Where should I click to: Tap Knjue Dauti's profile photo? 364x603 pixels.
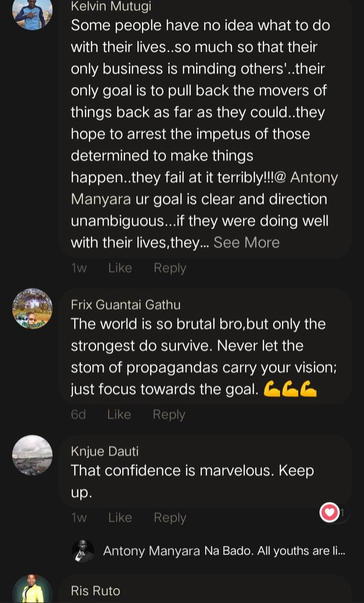pyautogui.click(x=32, y=455)
